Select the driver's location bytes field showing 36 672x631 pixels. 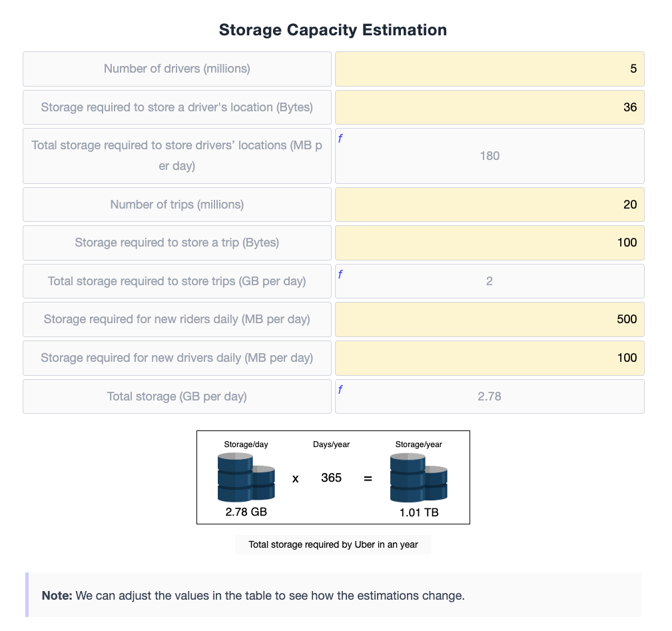click(x=490, y=107)
